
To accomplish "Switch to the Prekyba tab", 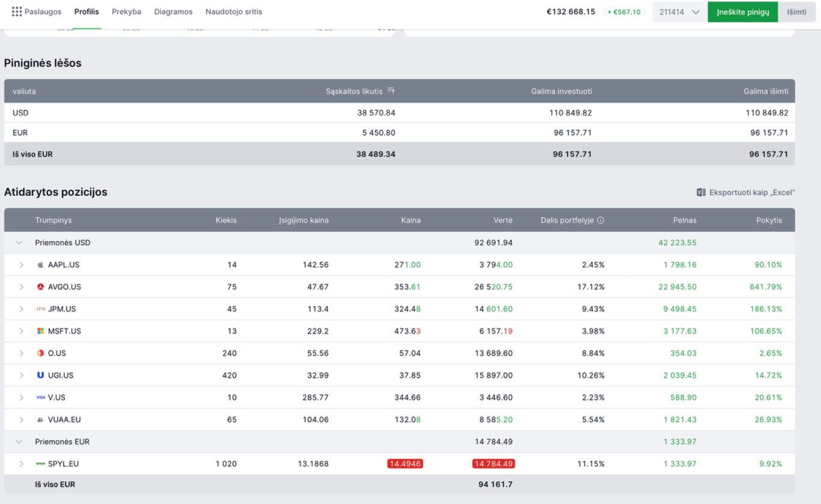I will click(126, 11).
